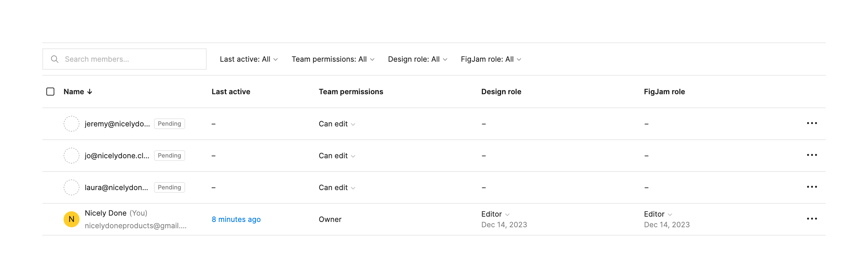
Task: Change jeremy's Can edit permission
Action: coord(336,124)
